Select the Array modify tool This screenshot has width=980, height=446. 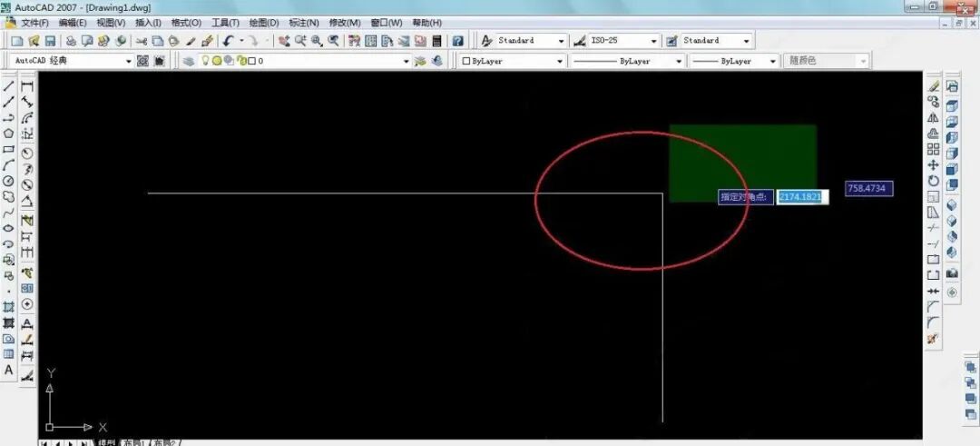tap(934, 149)
